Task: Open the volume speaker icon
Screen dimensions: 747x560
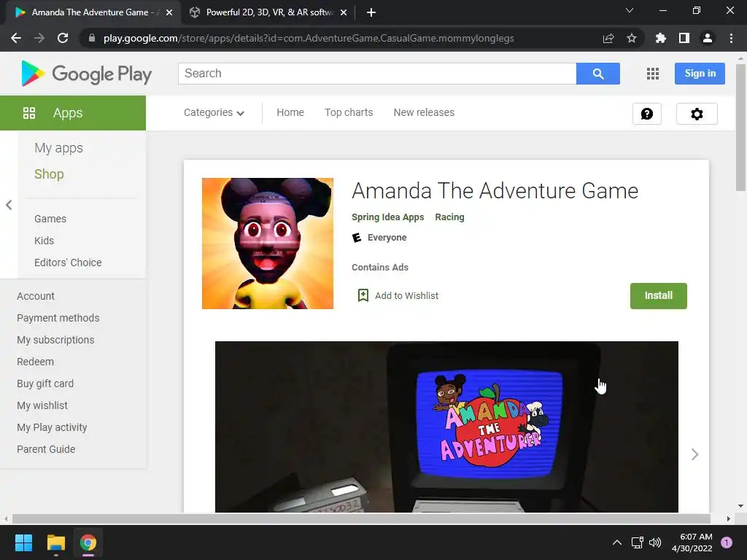Action: point(656,542)
